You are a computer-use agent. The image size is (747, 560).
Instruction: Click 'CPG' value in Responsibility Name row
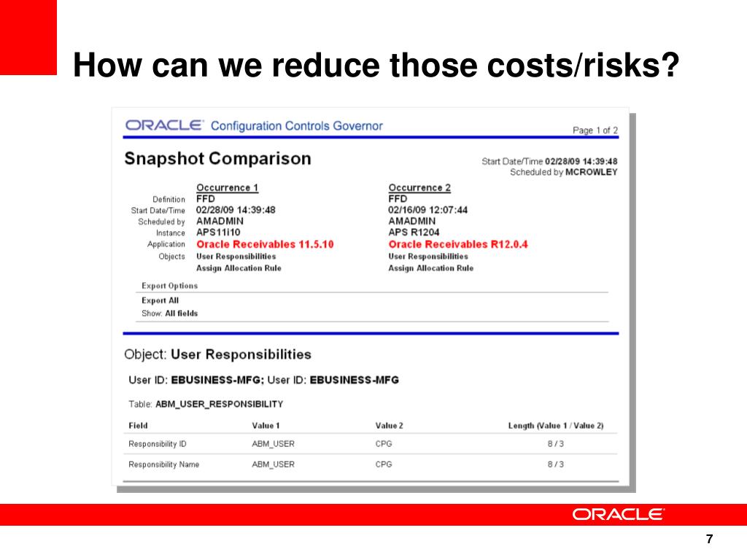pyautogui.click(x=384, y=464)
